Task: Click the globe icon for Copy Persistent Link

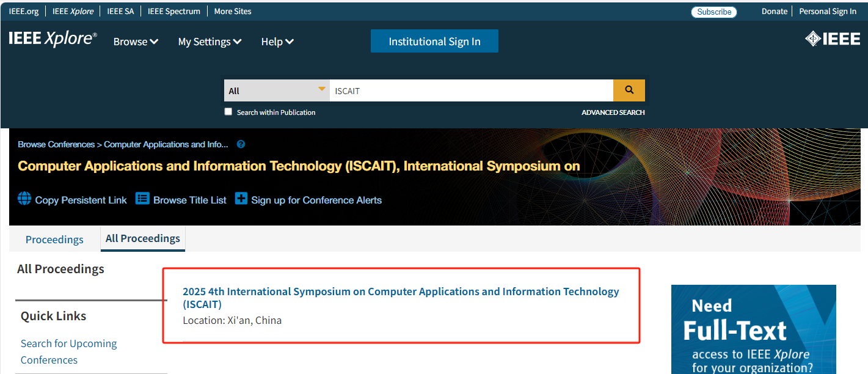Action: 24,199
